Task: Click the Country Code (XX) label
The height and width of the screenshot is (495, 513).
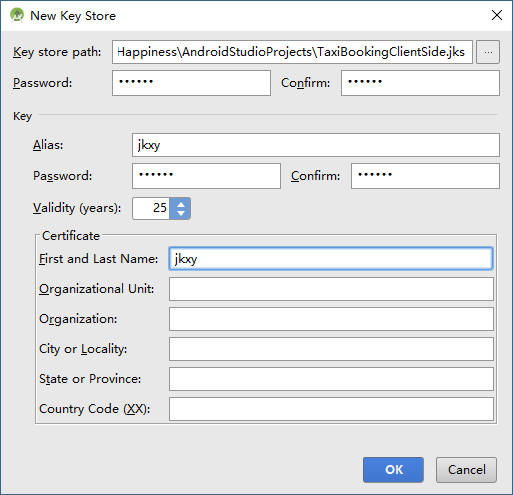Action: [95, 409]
